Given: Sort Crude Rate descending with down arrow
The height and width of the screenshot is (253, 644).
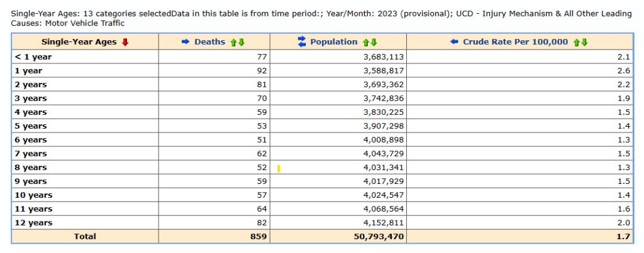Looking at the screenshot, I should coord(584,42).
